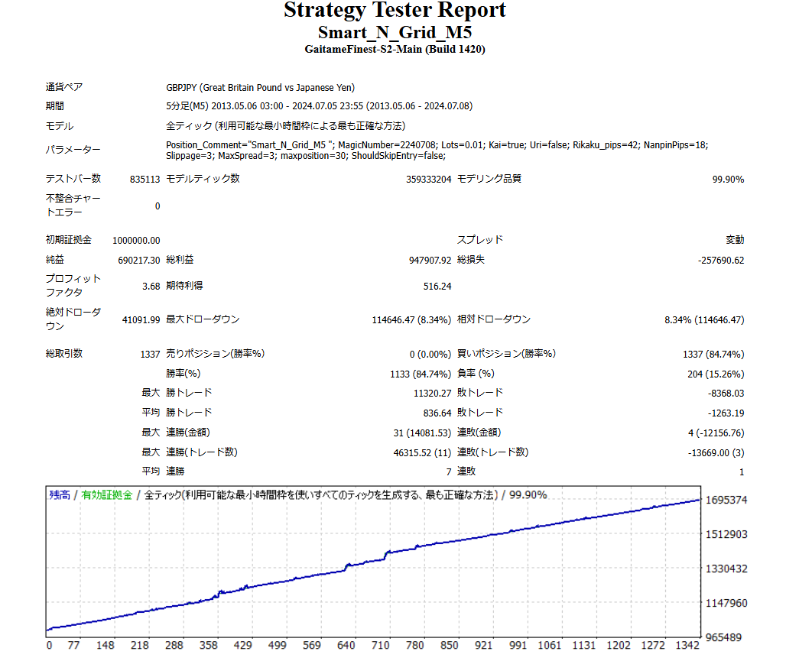
Task: Click gross loss value -257690.62
Action: 721,261
